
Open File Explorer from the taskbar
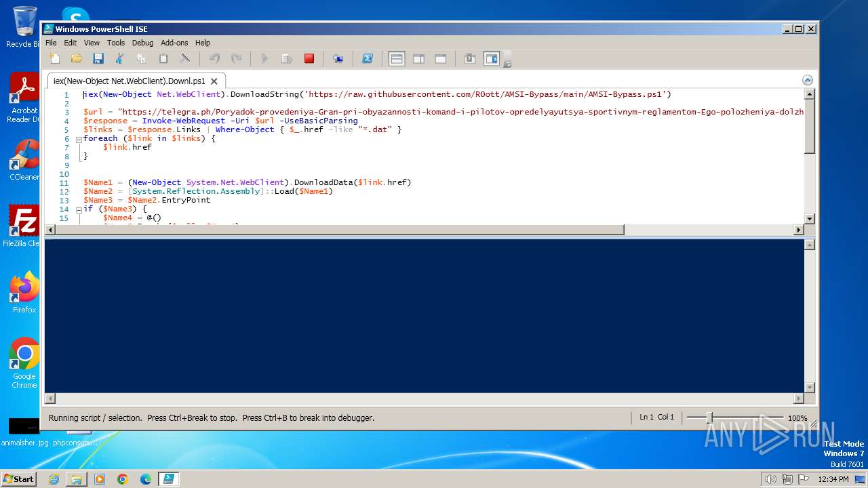[77, 479]
